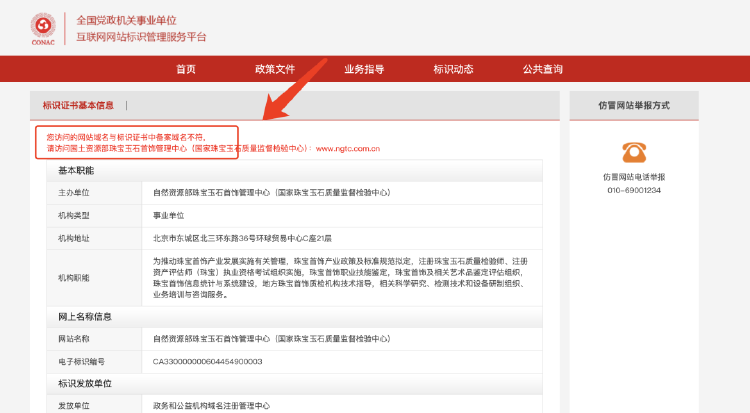
Task: Go to 标识动态 navigation item
Action: (453, 69)
